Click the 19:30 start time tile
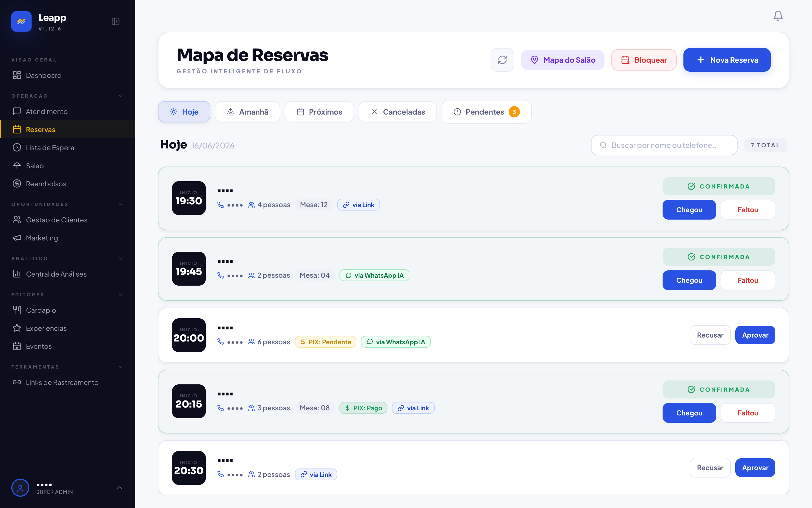Viewport: 812px width, 508px height. tap(189, 198)
